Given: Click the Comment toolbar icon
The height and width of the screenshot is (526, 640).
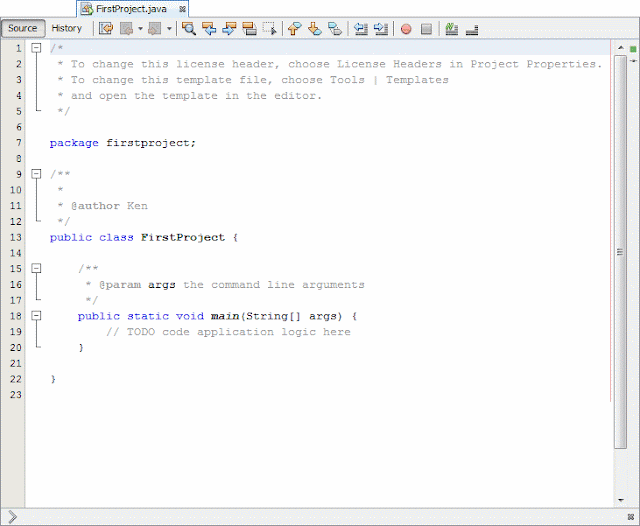Looking at the screenshot, I should pos(451,29).
